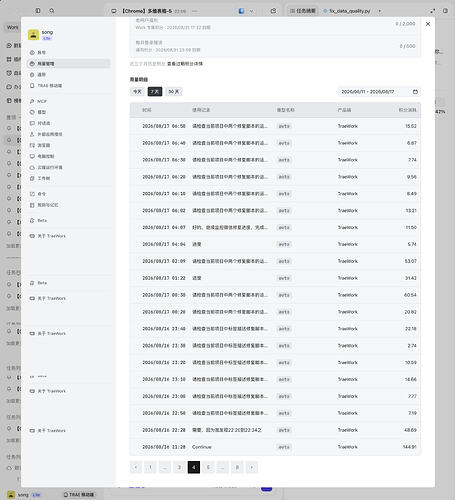
Task: Switch to the fix_data_quality.py tab
Action: [347, 11]
